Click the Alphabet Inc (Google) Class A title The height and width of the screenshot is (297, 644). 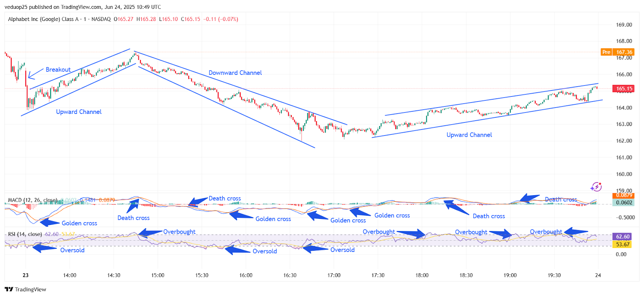click(x=43, y=19)
